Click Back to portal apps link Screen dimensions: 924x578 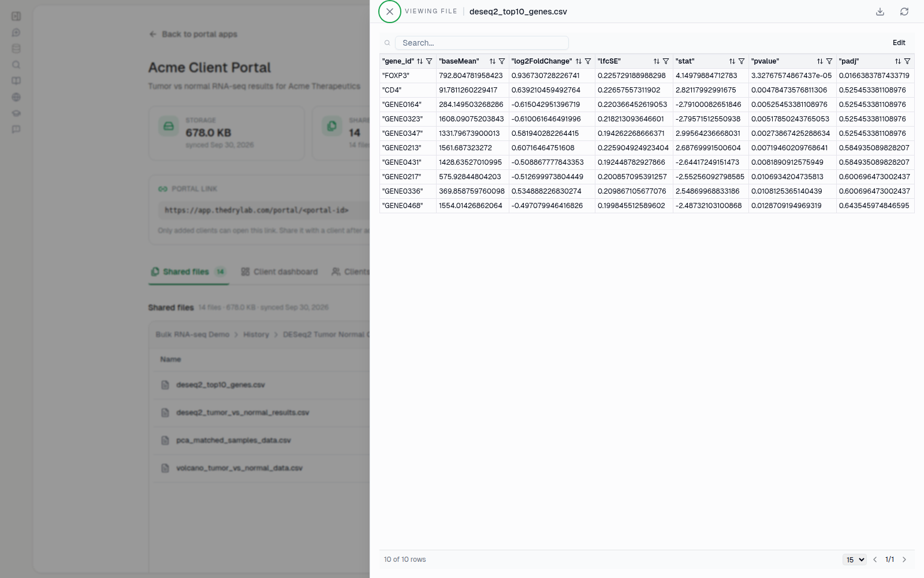[x=193, y=34]
